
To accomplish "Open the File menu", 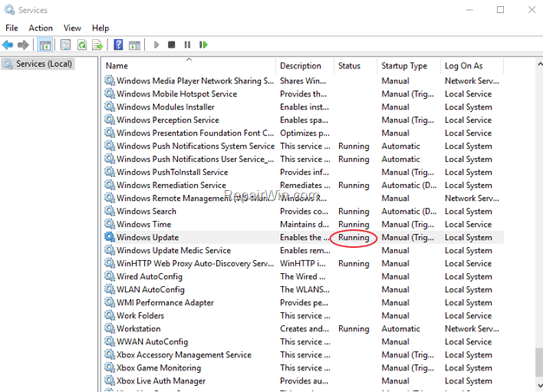I will [12, 28].
